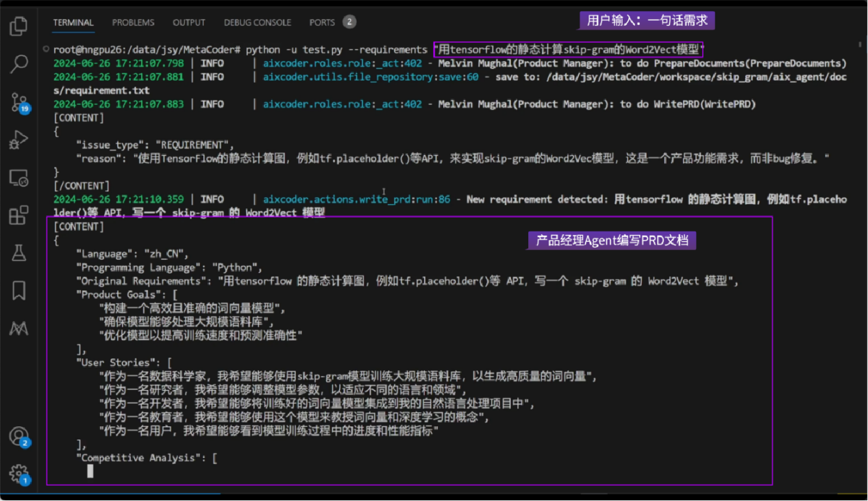Switch to the PROBLEMS tab
Viewport: 868px width, 501px height.
point(133,23)
